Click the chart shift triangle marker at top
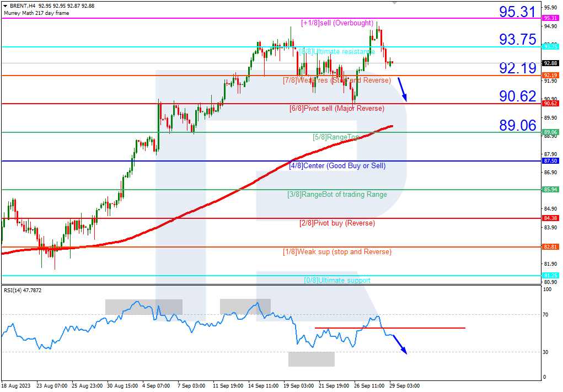Image resolution: width=563 pixels, height=392 pixels. 395,2
